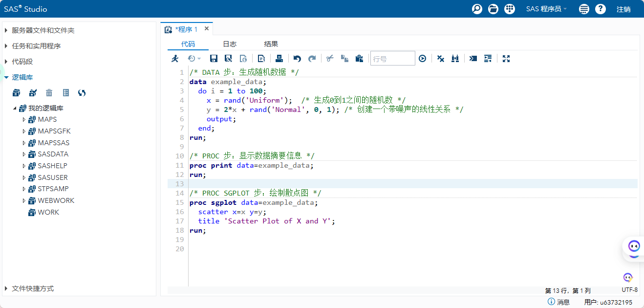Switch to the 日志 tab
This screenshot has height=308, width=644.
pyautogui.click(x=230, y=44)
